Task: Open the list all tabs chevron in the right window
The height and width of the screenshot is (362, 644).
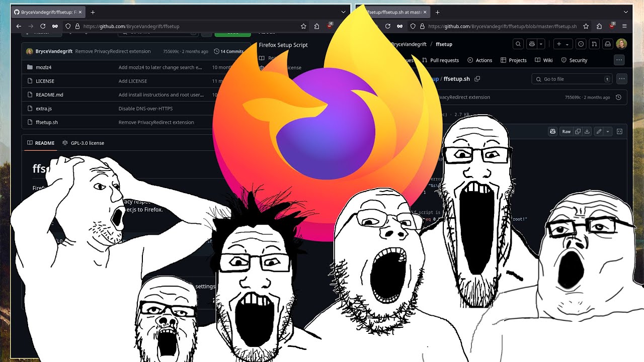Action: click(626, 12)
